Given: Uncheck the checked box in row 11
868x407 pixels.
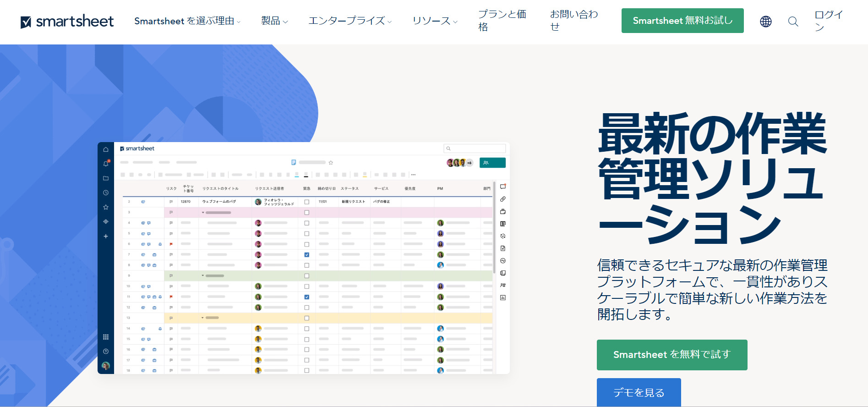Looking at the screenshot, I should pyautogui.click(x=307, y=297).
